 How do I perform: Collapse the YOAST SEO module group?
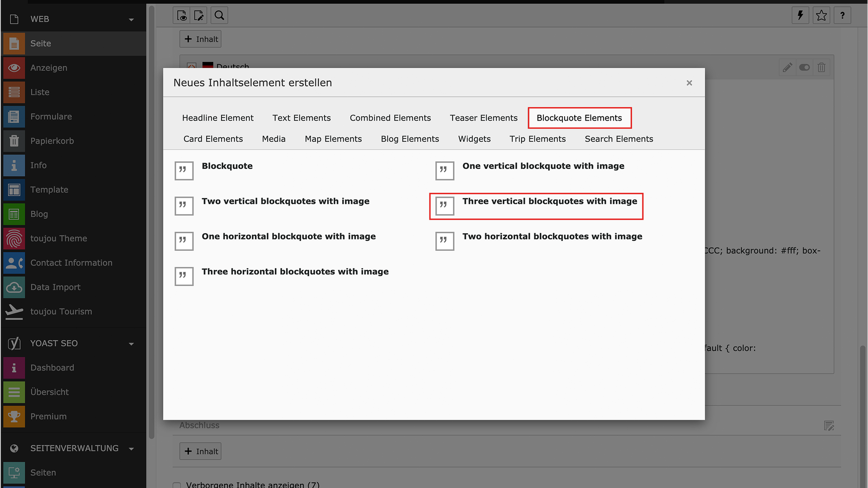click(x=131, y=344)
